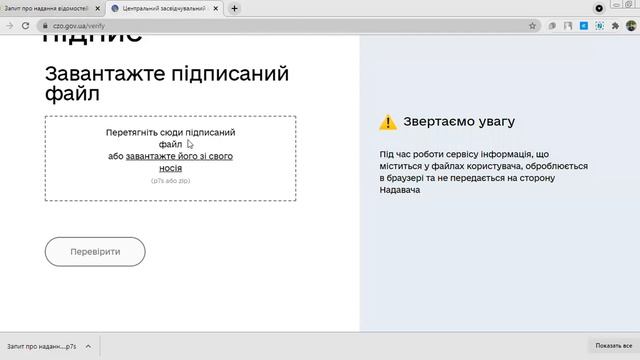The width and height of the screenshot is (640, 360).
Task: View site security lock icon
Action: (45, 26)
